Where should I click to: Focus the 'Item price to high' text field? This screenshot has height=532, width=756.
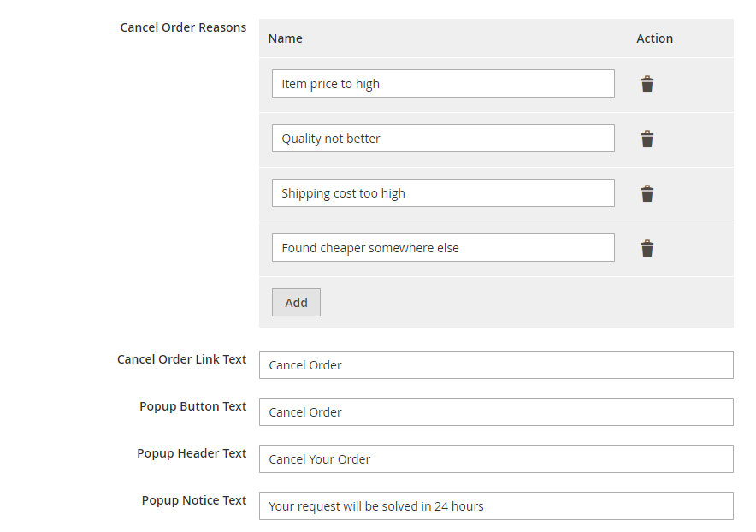[443, 84]
